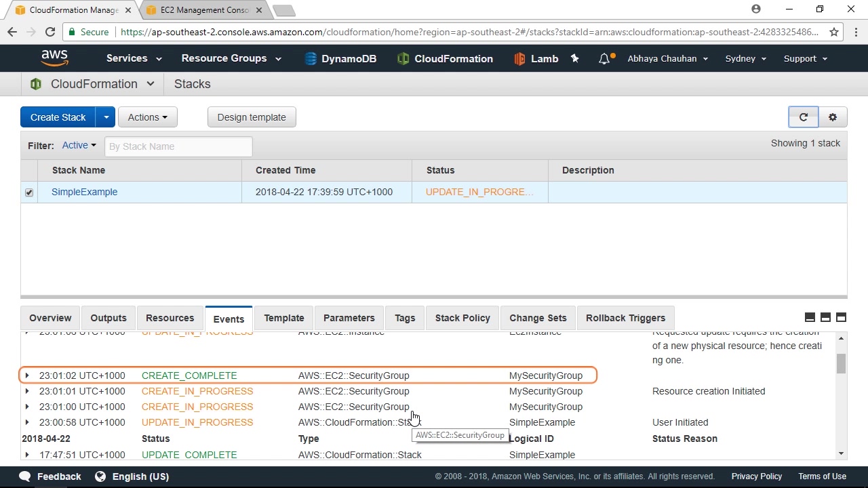Open the Change Sets tab
Screen dimensions: 868x488
538,318
